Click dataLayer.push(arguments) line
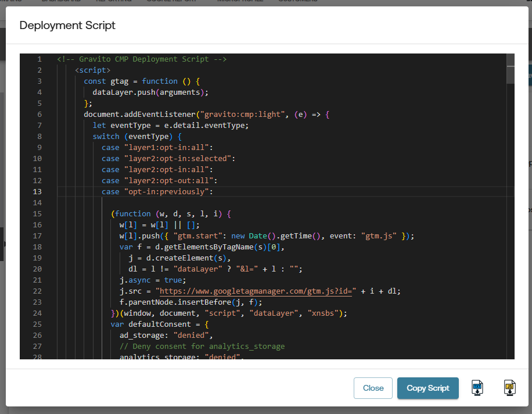Image resolution: width=532 pixels, height=414 pixels. click(150, 92)
